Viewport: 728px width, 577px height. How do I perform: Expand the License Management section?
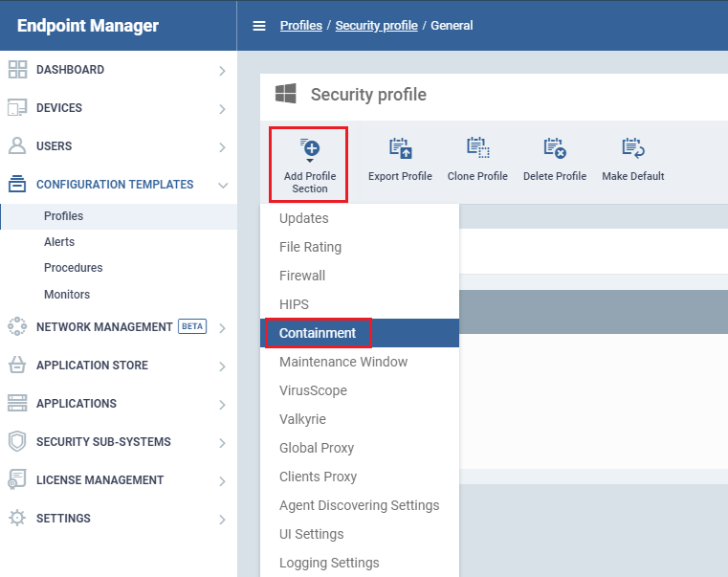coord(222,481)
